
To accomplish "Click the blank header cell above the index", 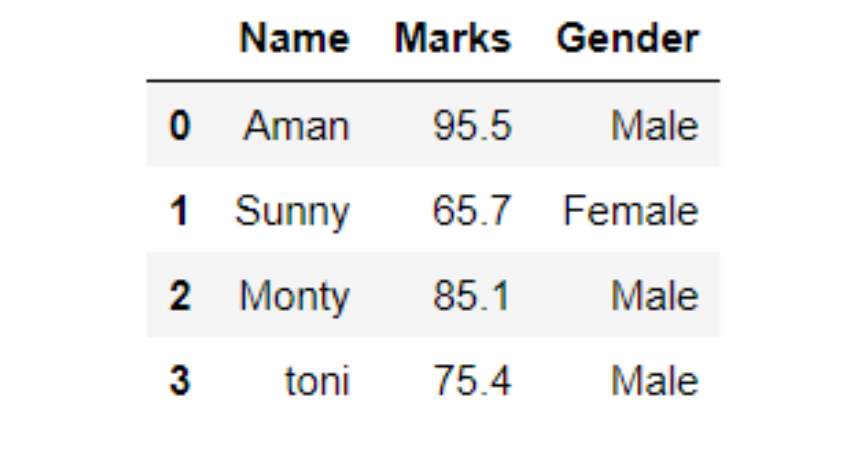I will pyautogui.click(x=179, y=40).
